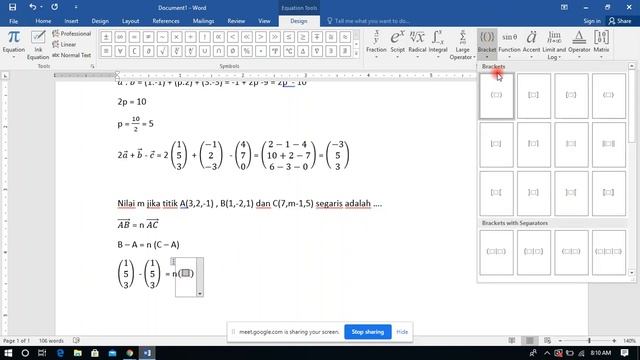Insert the division sign symbol
Screen dimensions: 640x360
(190, 37)
